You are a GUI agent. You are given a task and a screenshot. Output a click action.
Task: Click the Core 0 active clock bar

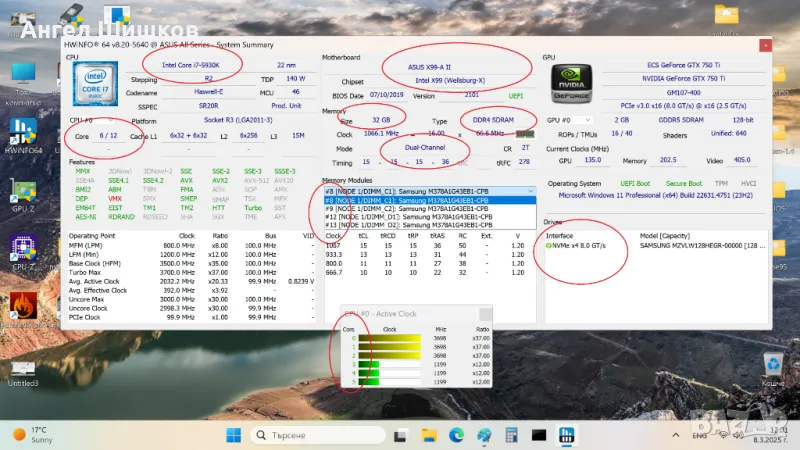tap(390, 338)
